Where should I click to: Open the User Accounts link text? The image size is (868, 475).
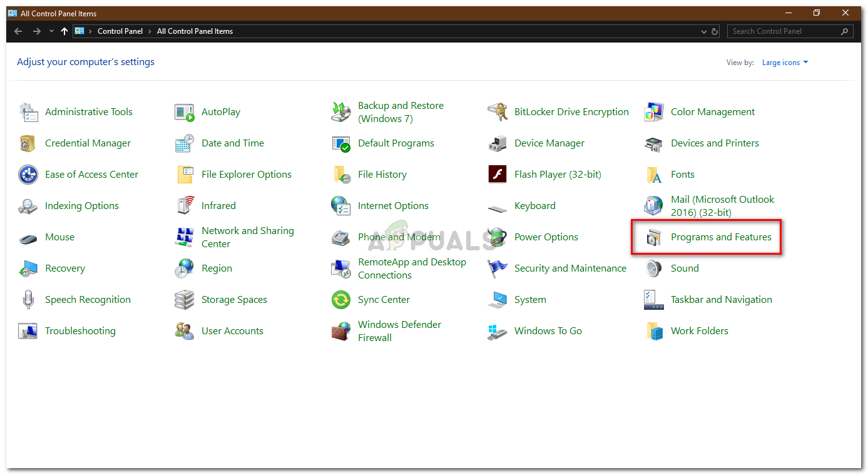click(x=232, y=331)
